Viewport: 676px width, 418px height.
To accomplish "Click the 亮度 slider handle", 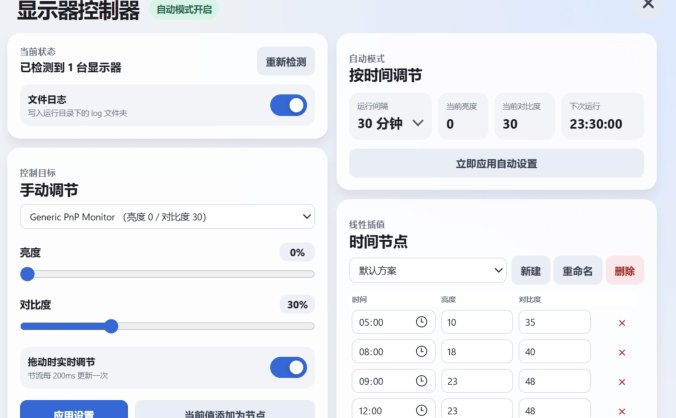I will pos(27,274).
